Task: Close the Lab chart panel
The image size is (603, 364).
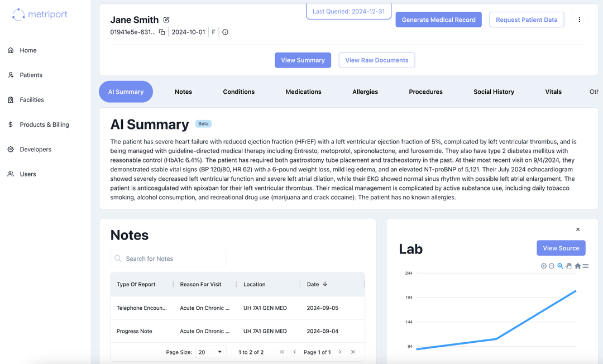Action: coord(578,229)
